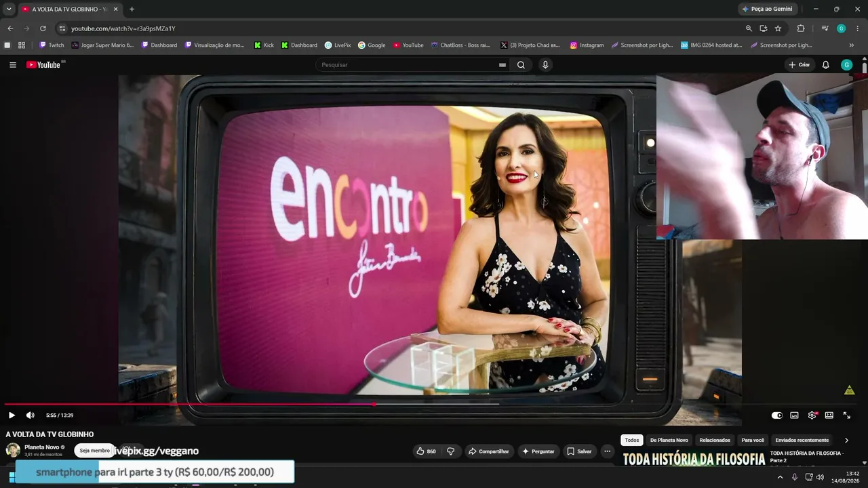Open the Twitch bookmark
This screenshot has width=868, height=488.
click(52, 45)
